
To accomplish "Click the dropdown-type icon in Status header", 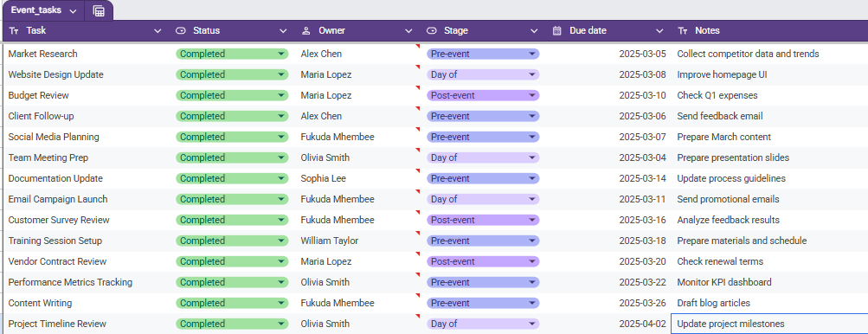I will coord(180,31).
